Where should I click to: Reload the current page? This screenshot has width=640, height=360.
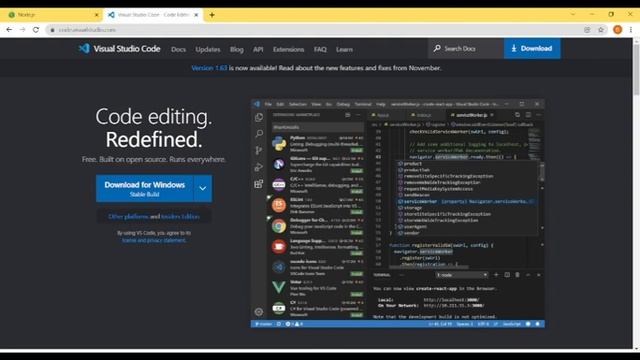point(36,30)
